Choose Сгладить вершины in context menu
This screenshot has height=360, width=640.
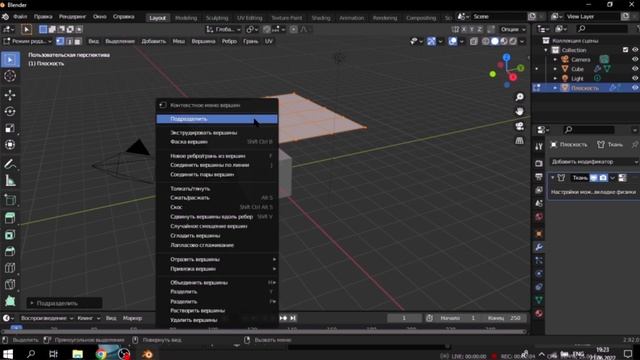pyautogui.click(x=217, y=236)
